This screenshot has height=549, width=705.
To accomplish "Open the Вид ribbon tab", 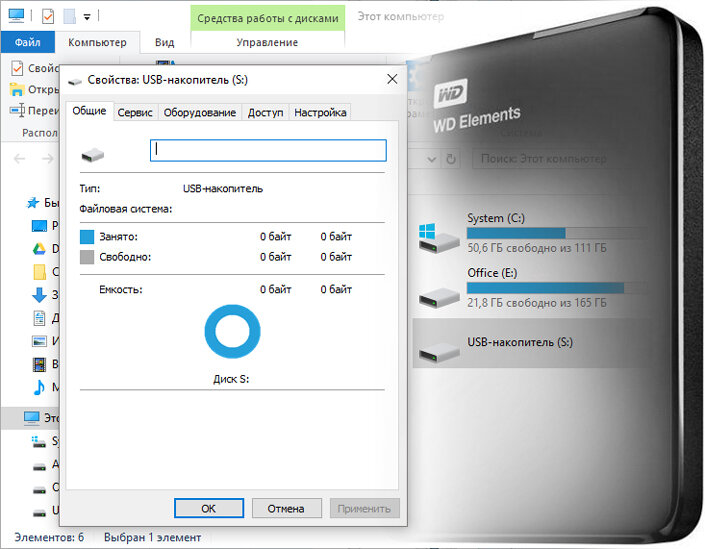I will tap(165, 42).
